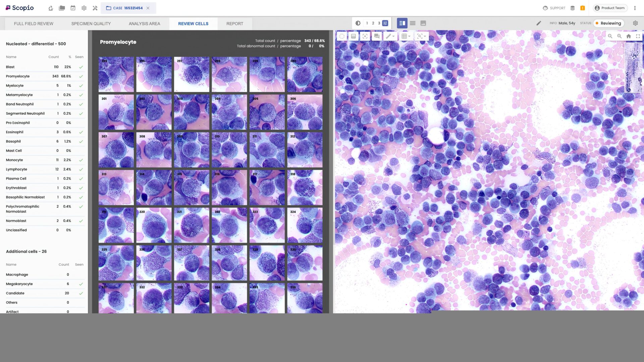Select image preset 2
644x362 pixels.
tap(373, 23)
